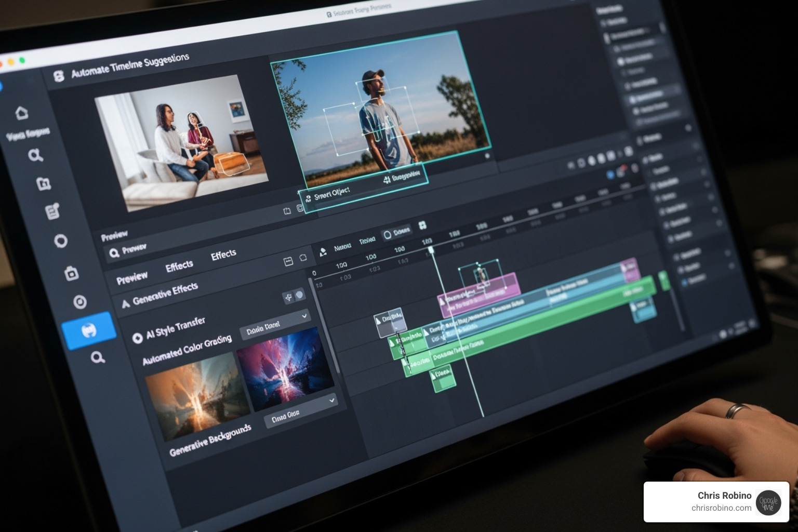Open the Automated Color Grading dropdown

point(275,323)
